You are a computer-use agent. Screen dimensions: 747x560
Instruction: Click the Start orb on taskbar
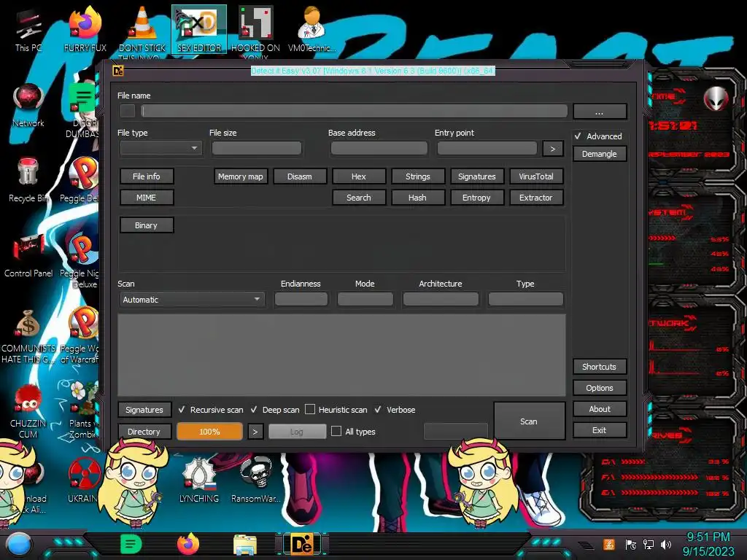click(x=19, y=544)
